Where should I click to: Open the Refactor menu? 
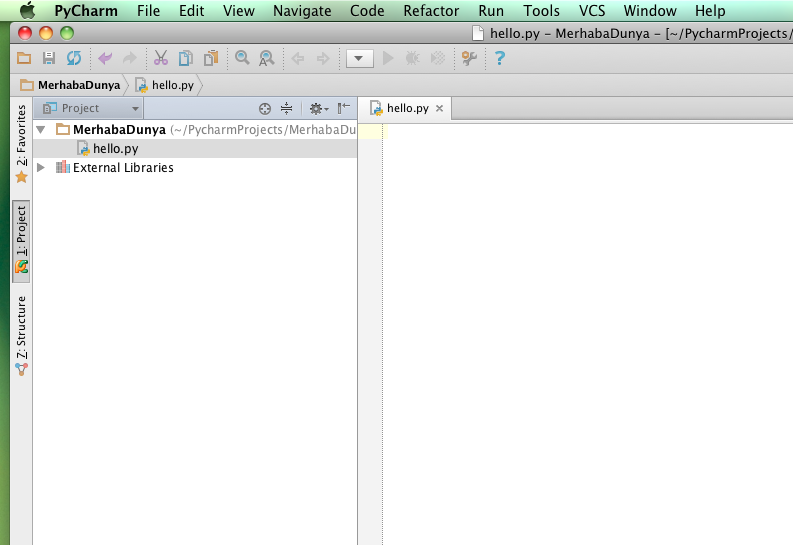point(431,11)
